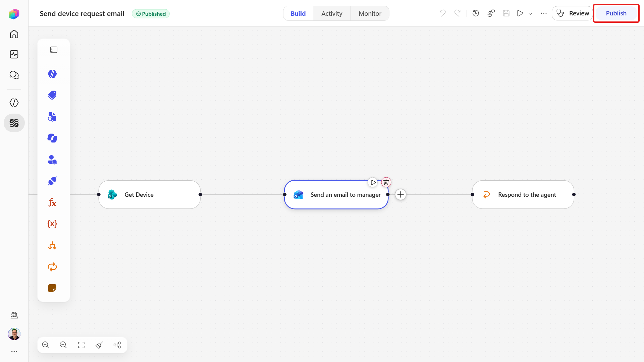The height and width of the screenshot is (362, 644).
Task: Switch to the Monitor tab
Action: [370, 13]
